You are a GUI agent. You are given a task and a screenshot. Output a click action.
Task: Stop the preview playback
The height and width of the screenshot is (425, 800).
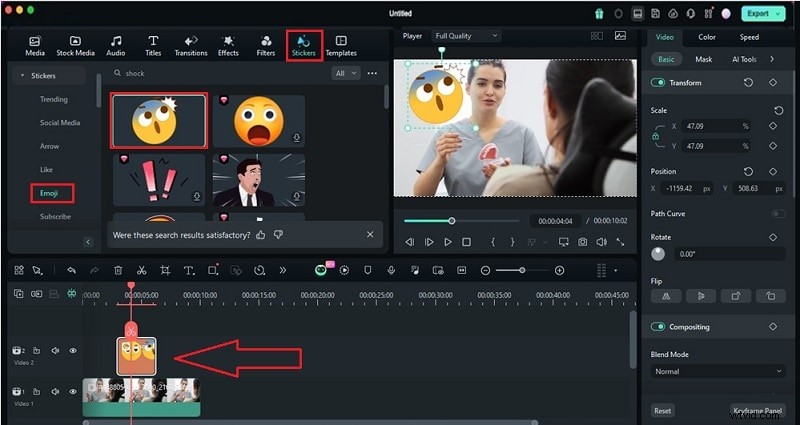point(466,242)
